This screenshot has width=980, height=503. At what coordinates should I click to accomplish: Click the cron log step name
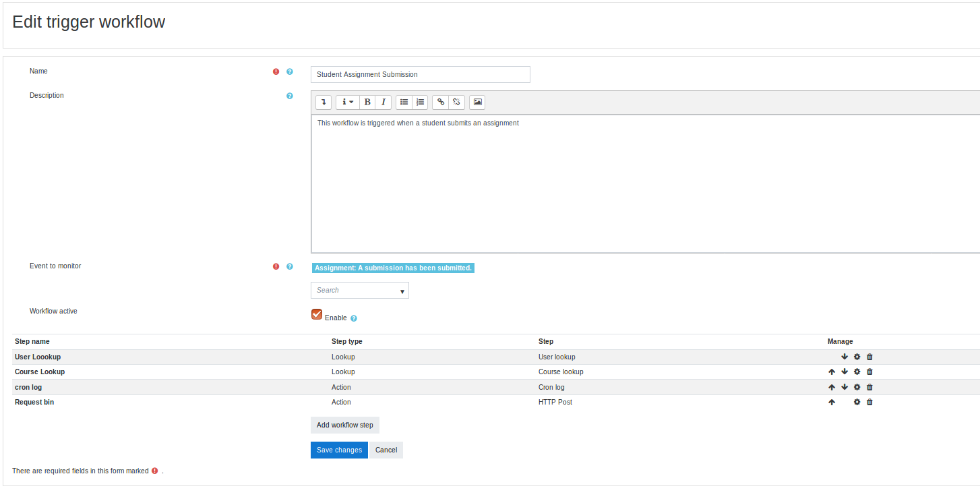(x=28, y=387)
